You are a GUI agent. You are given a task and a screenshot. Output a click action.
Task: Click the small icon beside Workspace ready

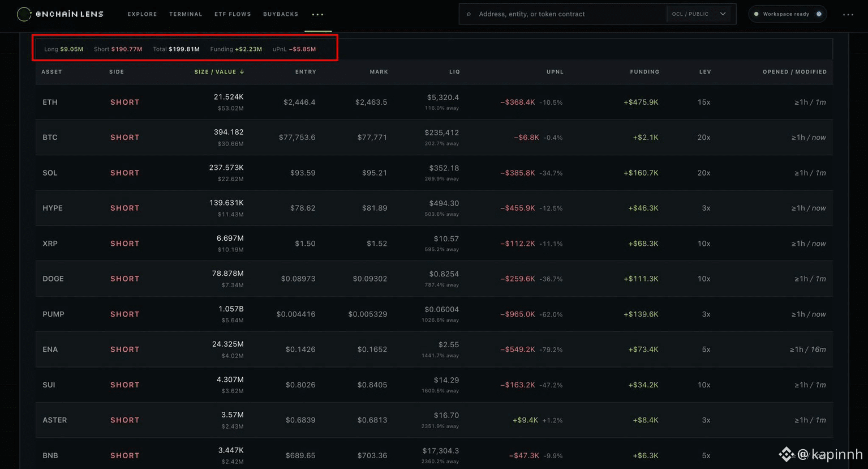(x=819, y=14)
